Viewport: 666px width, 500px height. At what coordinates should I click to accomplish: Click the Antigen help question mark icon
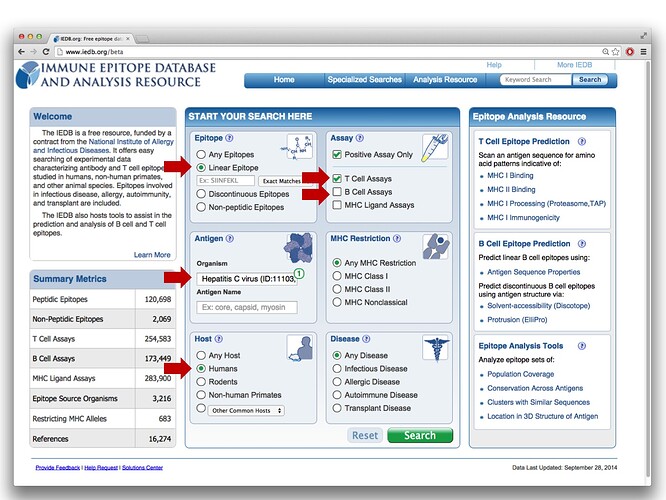point(231,239)
